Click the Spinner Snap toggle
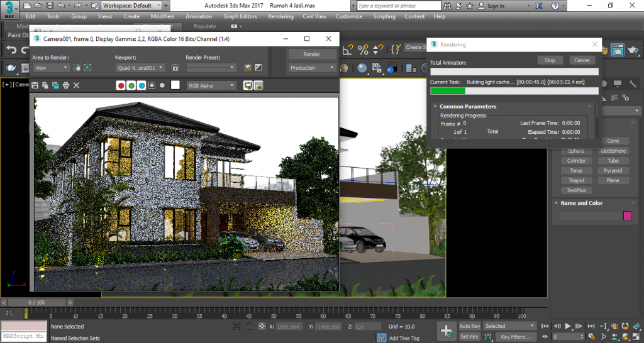The width and height of the screenshot is (644, 343). point(378,50)
